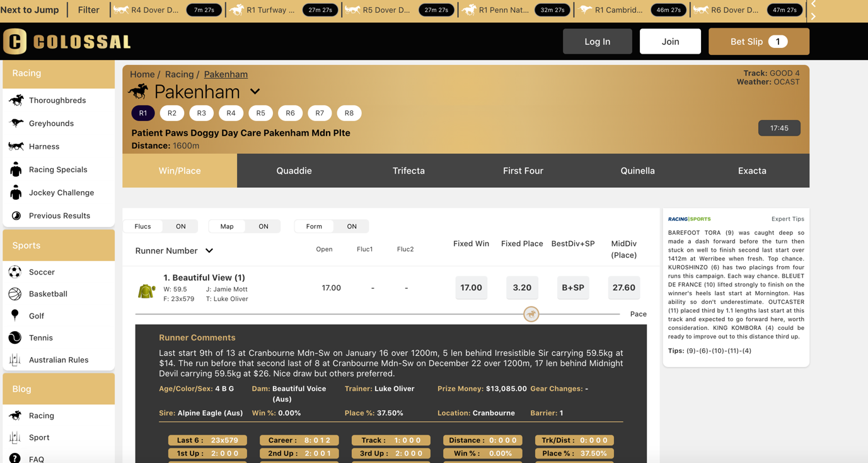
Task: Add Fixed Win 17.00 for Beautiful View
Action: pos(472,288)
